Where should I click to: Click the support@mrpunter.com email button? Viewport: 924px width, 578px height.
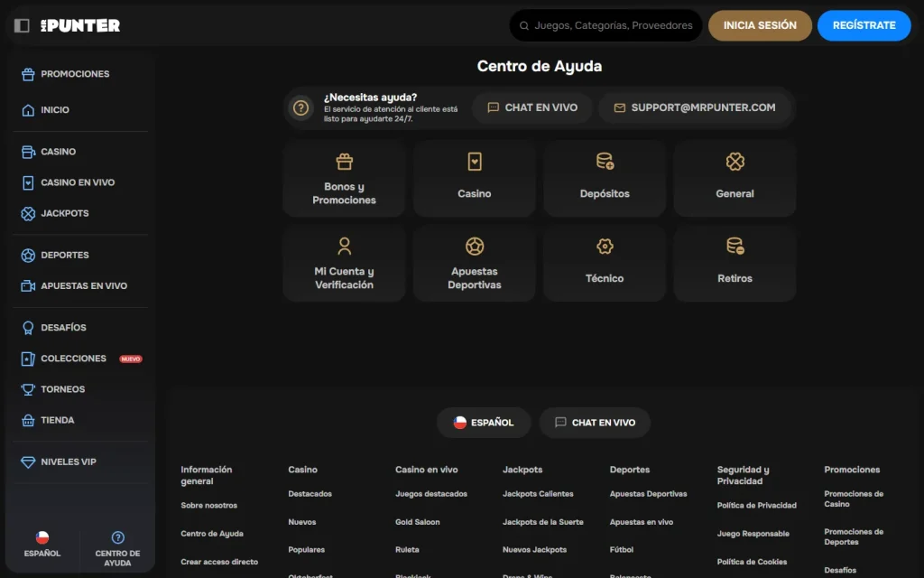coord(695,108)
